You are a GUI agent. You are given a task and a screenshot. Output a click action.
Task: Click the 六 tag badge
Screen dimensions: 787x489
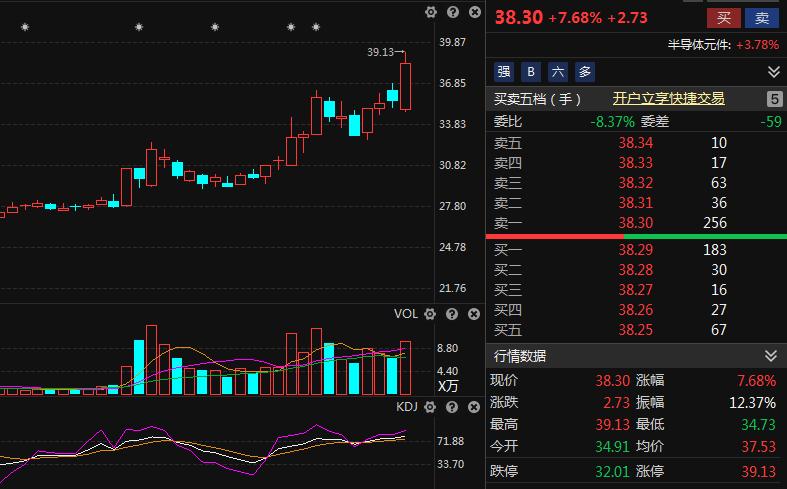(x=558, y=72)
